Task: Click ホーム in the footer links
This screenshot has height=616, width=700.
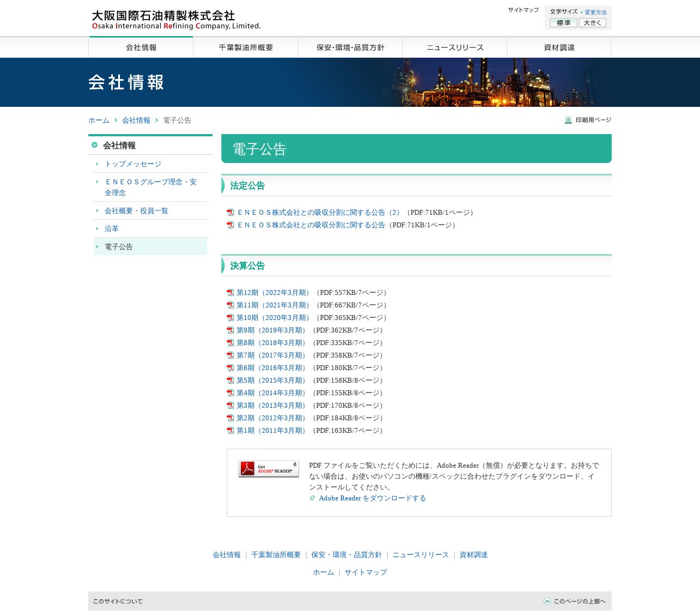Action: 323,572
